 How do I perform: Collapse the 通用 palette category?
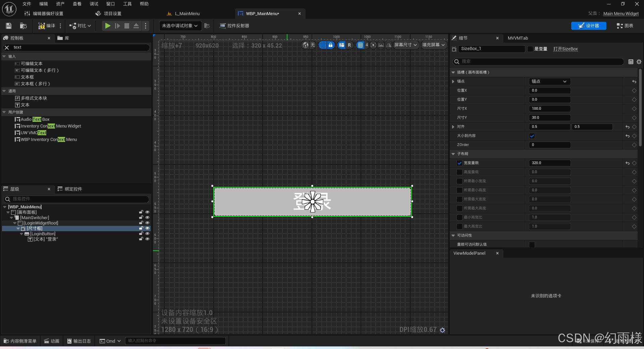(x=4, y=91)
